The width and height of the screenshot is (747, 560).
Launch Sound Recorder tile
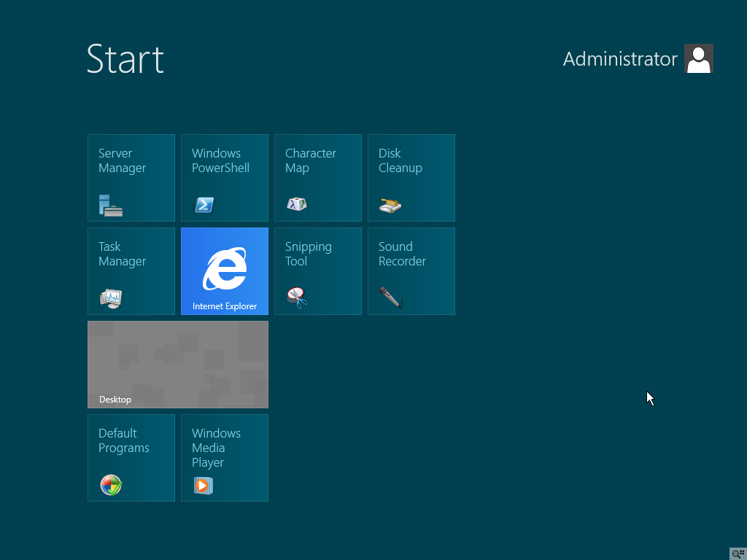pyautogui.click(x=411, y=271)
